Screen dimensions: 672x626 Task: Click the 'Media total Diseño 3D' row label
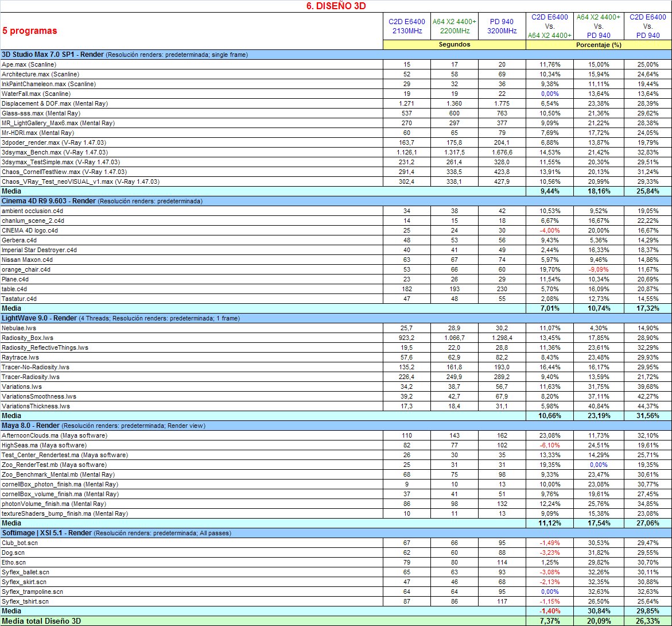coord(41,621)
